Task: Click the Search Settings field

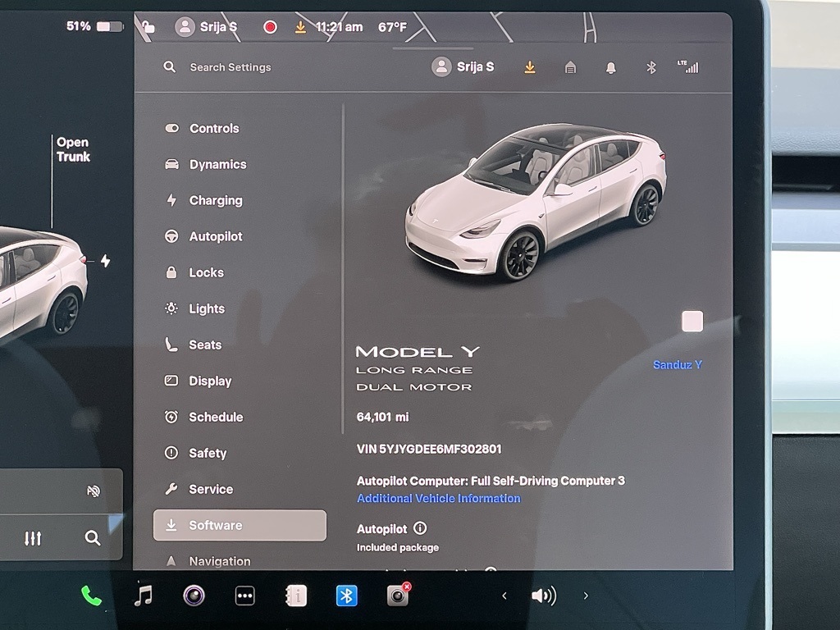Action: coord(231,67)
